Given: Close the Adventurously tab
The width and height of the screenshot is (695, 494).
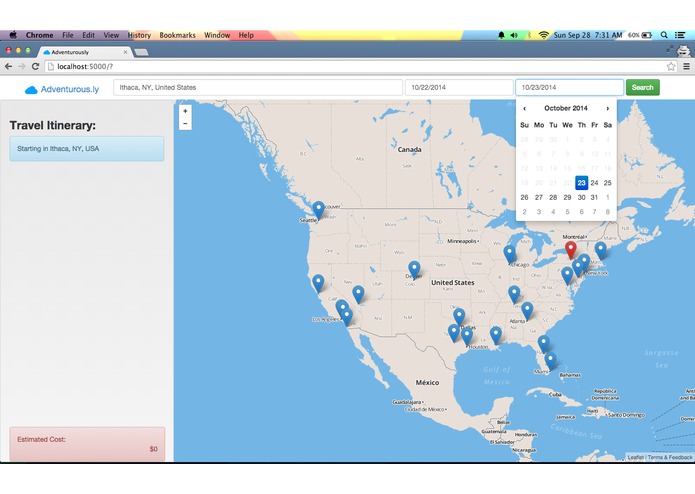Looking at the screenshot, I should pos(125,52).
